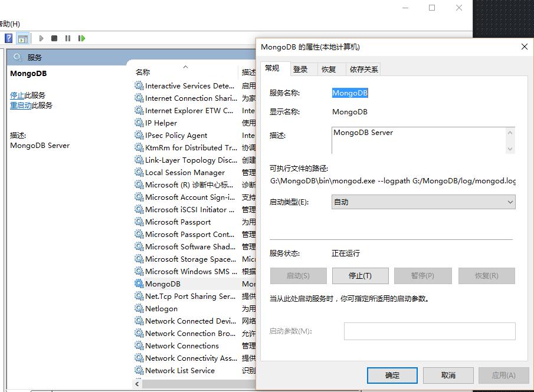Viewport: 534px width, 392px height.
Task: Click gear icon beside Microsoft Storage Spaces
Action: click(x=139, y=259)
